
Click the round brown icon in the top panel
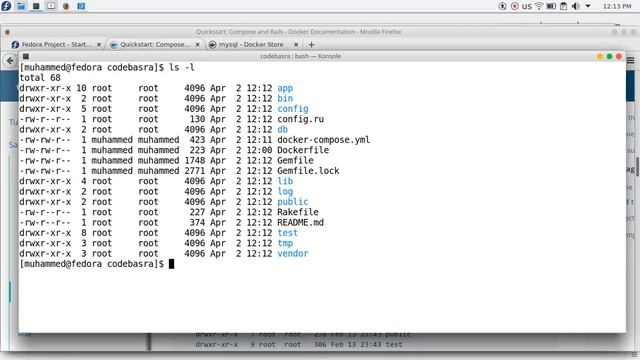point(66,6)
